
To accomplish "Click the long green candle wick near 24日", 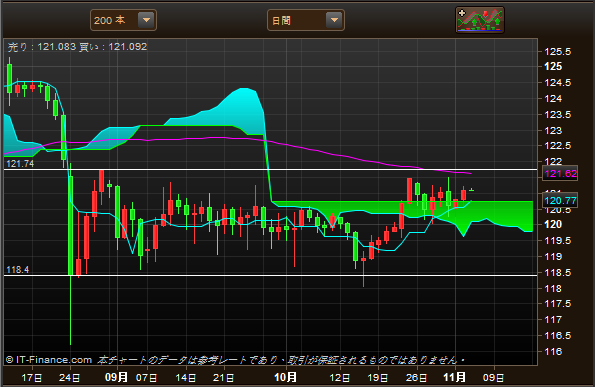I will point(71,310).
